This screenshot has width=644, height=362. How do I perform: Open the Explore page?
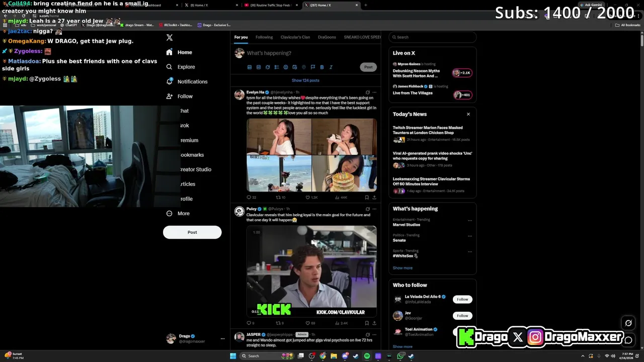tap(181, 67)
